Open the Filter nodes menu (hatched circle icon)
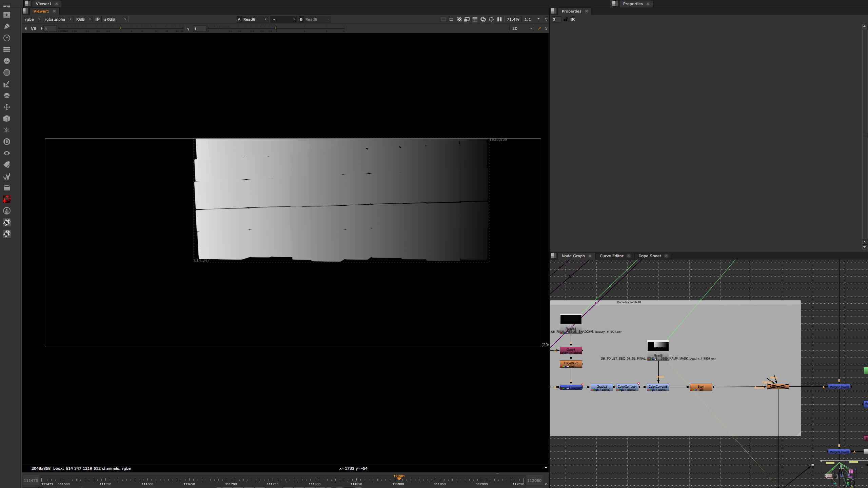Screen dimensions: 868x488 click(x=6, y=72)
